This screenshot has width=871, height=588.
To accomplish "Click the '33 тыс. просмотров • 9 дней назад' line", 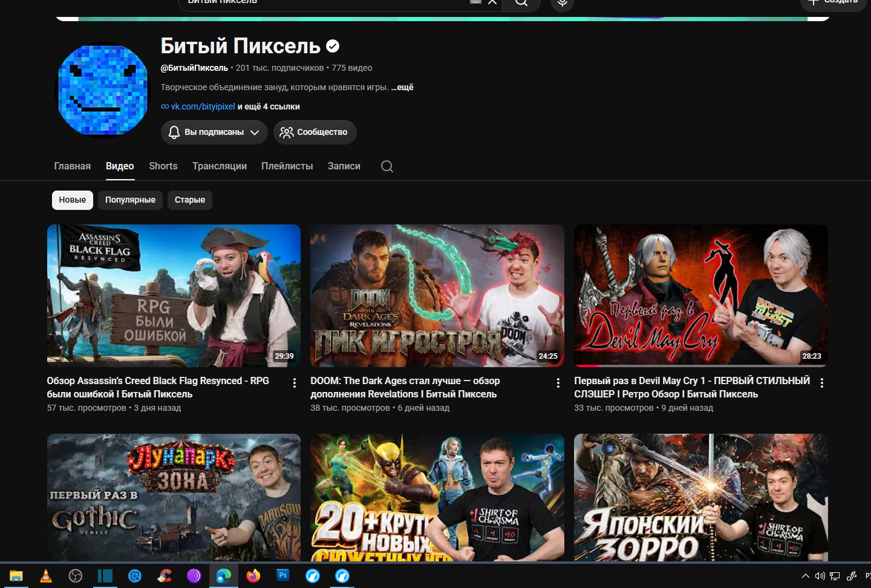I will (644, 408).
